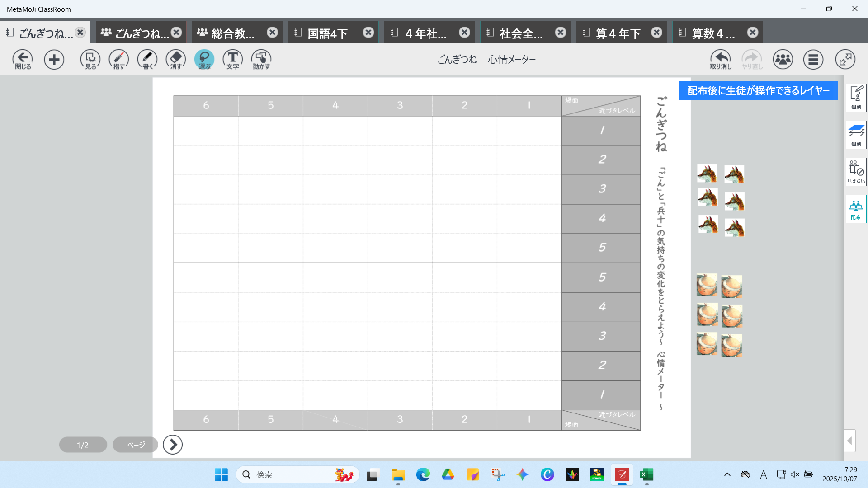Click the plus add button
Screen dimensions: 868x488
click(54, 59)
